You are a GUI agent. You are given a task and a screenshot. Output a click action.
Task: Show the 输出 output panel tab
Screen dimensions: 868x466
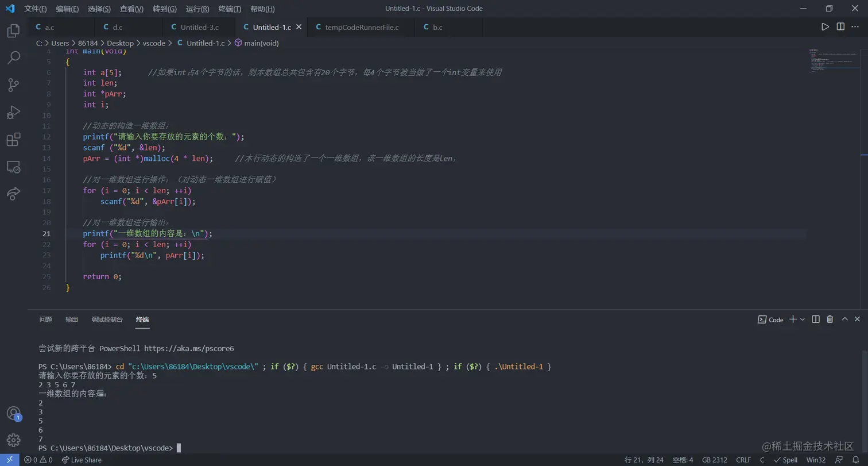coord(72,319)
